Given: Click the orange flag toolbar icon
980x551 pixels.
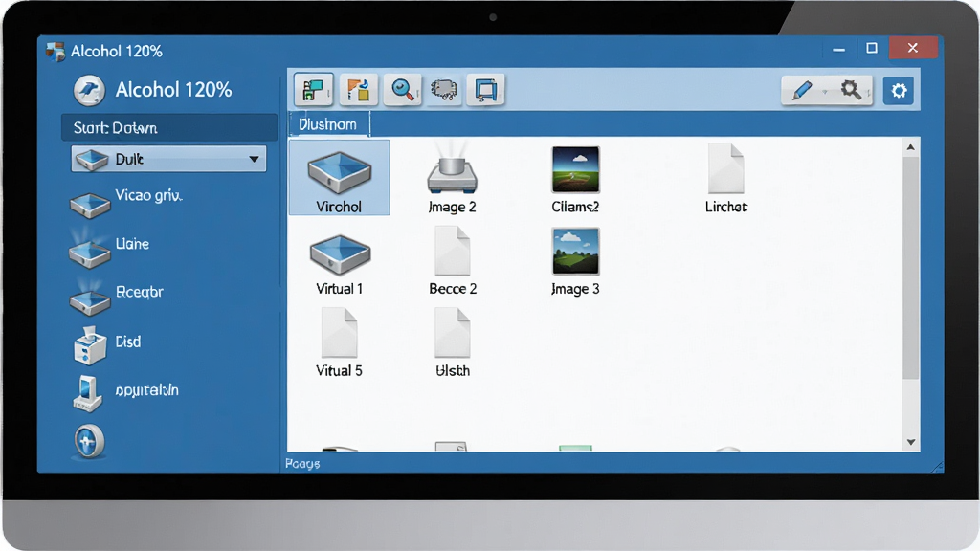Looking at the screenshot, I should click(x=358, y=90).
